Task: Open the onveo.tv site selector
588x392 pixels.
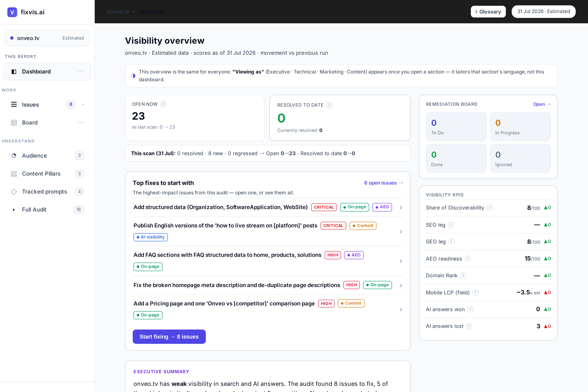Action: [47, 38]
